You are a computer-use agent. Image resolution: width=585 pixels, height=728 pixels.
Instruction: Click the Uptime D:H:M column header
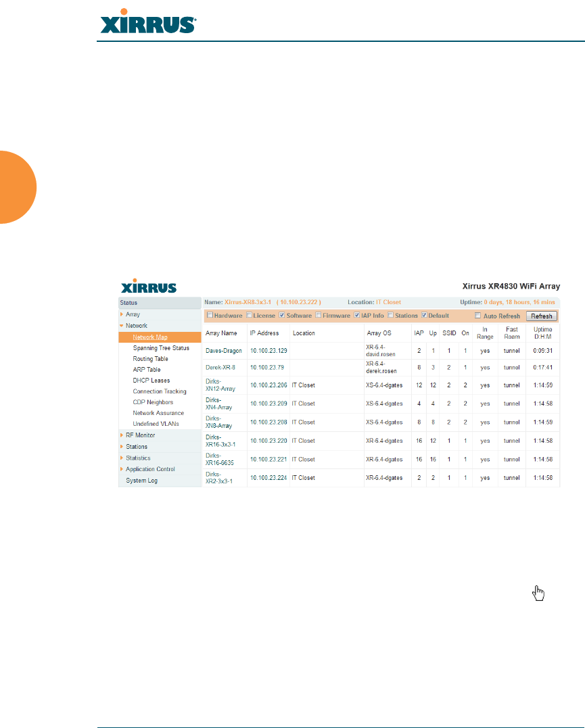542,333
